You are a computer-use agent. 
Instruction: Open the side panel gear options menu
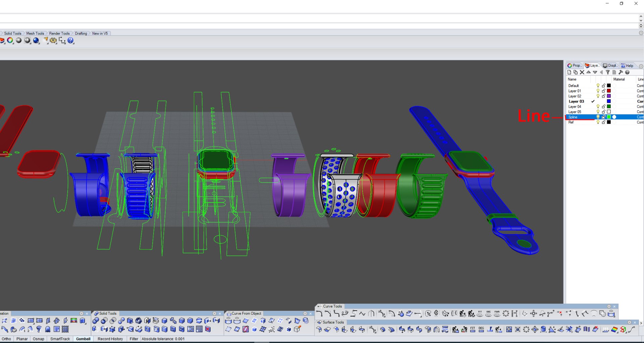641,66
